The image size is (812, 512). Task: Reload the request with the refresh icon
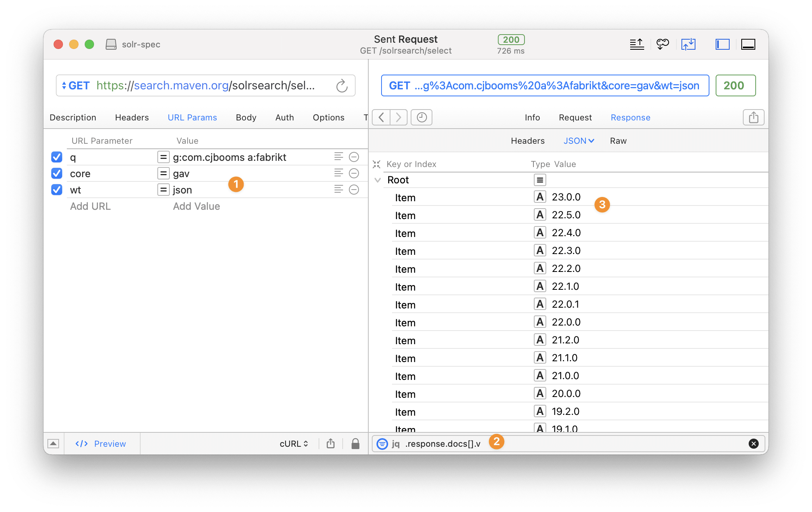click(342, 85)
